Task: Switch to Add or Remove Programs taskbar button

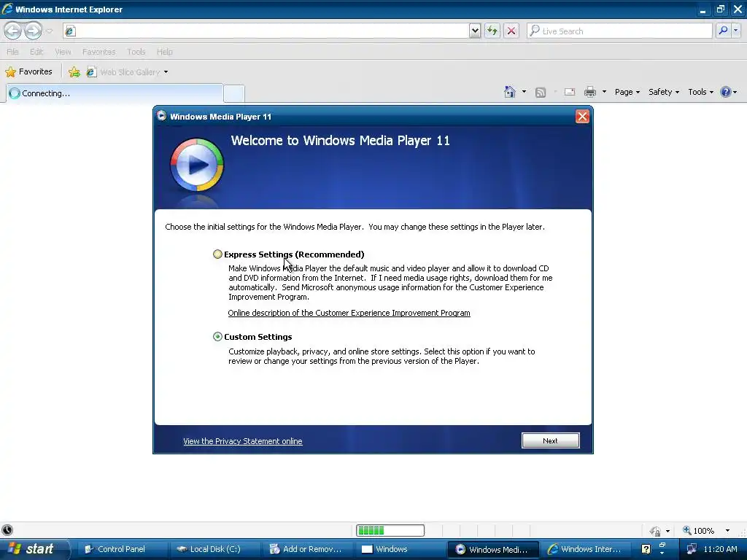Action: click(307, 549)
